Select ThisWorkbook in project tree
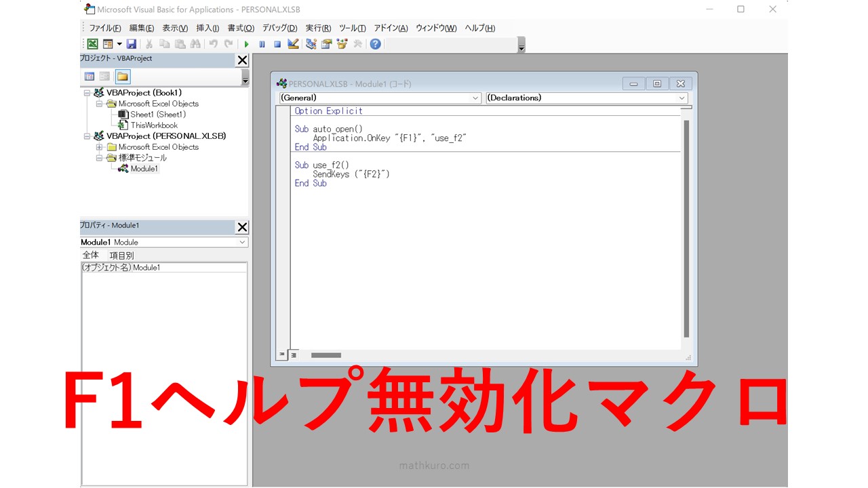868x488 pixels. 154,125
